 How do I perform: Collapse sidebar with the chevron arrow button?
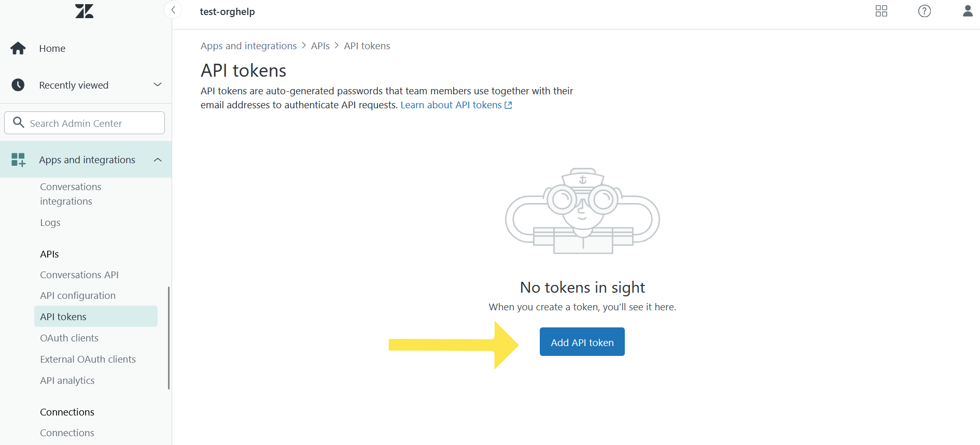pyautogui.click(x=173, y=10)
